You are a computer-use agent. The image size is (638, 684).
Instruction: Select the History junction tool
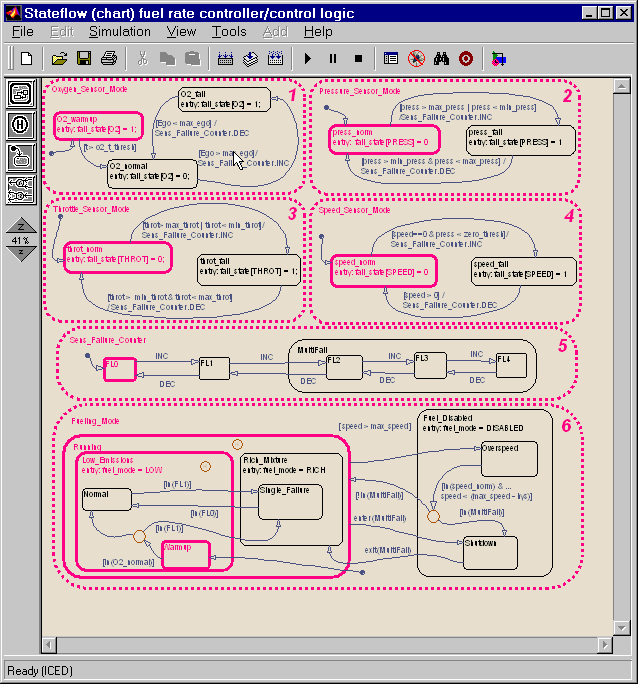pos(20,125)
